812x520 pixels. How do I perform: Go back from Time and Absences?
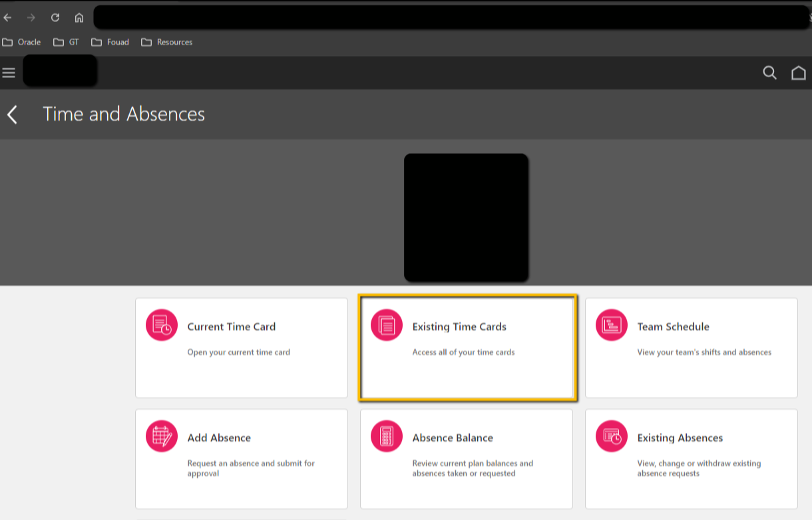(x=12, y=115)
